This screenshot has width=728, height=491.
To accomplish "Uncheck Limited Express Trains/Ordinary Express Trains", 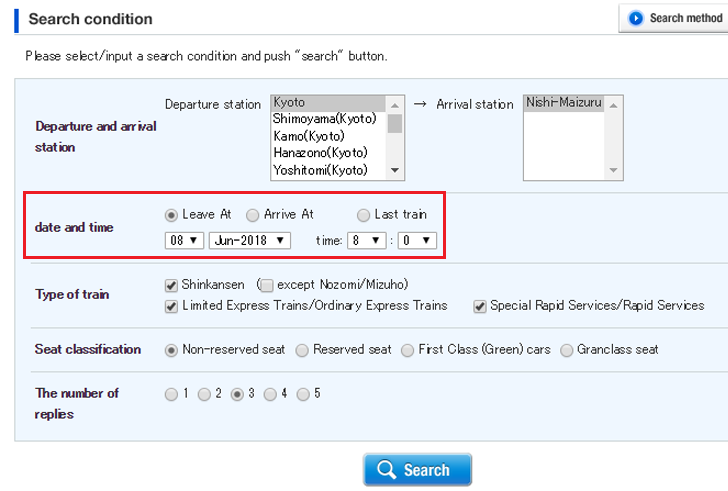I will 171,305.
